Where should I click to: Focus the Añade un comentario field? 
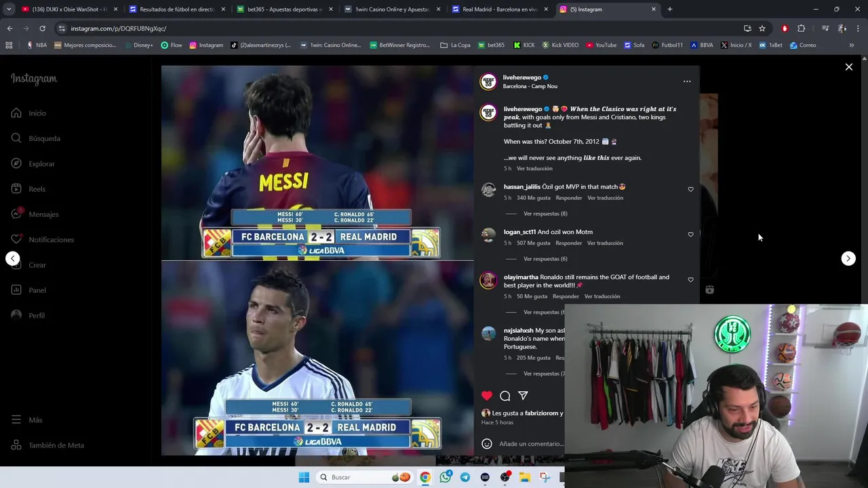pos(531,444)
